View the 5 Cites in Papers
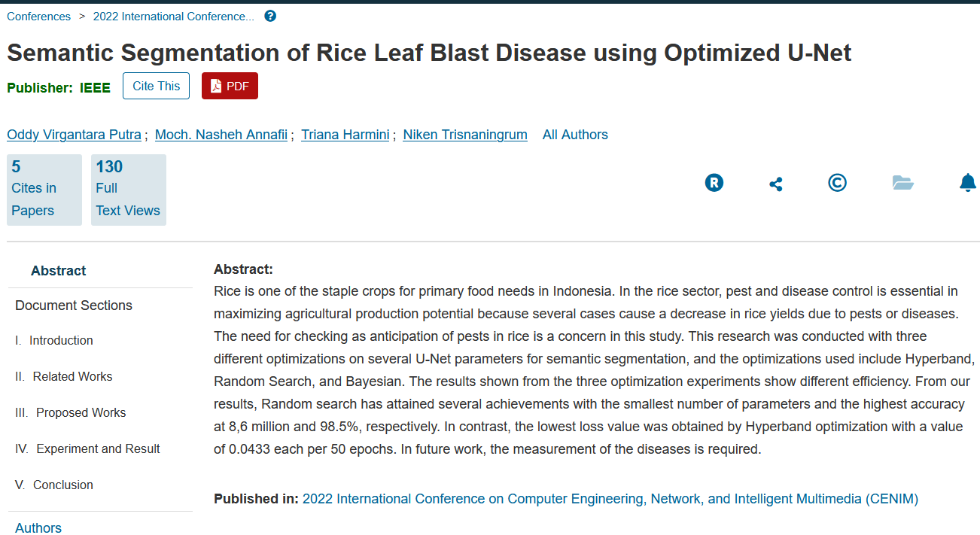The height and width of the screenshot is (535, 980). [x=44, y=190]
